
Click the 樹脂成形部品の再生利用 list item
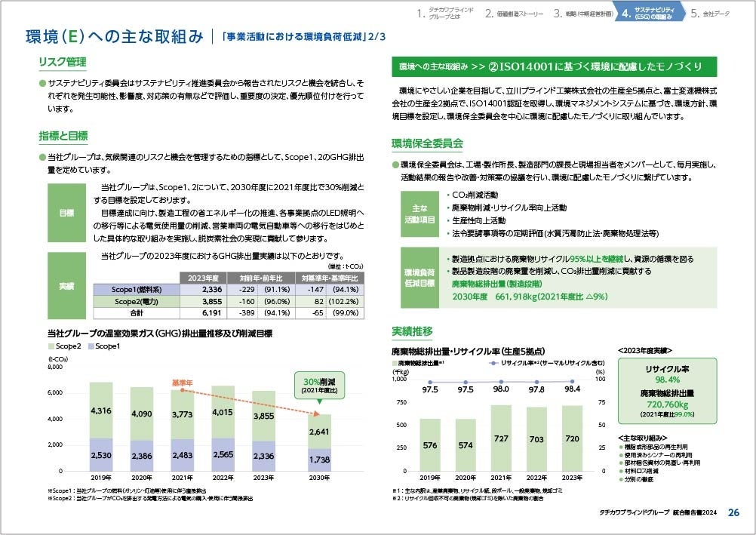(x=655, y=447)
